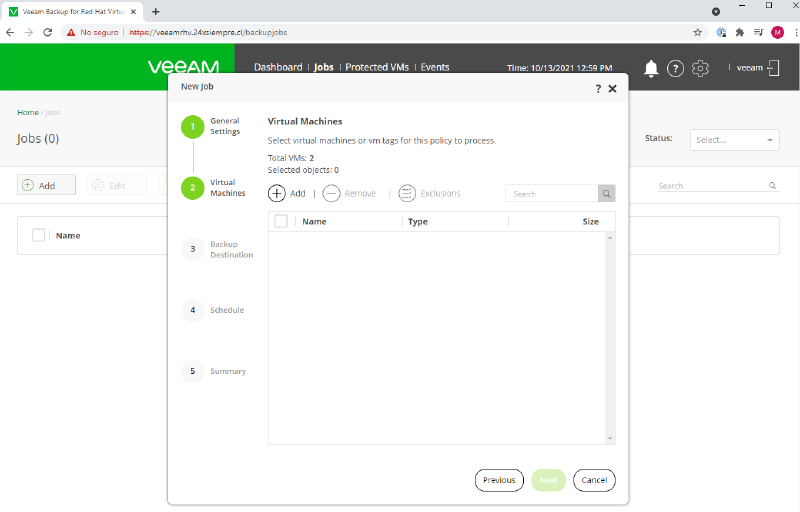Click the notifications bell icon
Image resolution: width=800 pixels, height=512 pixels.
pyautogui.click(x=651, y=68)
